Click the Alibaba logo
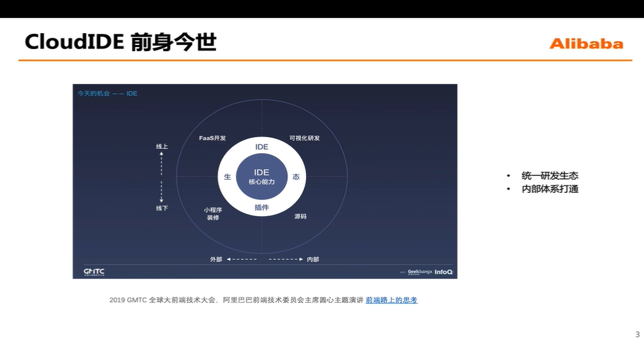The width and height of the screenshot is (644, 342). click(586, 44)
